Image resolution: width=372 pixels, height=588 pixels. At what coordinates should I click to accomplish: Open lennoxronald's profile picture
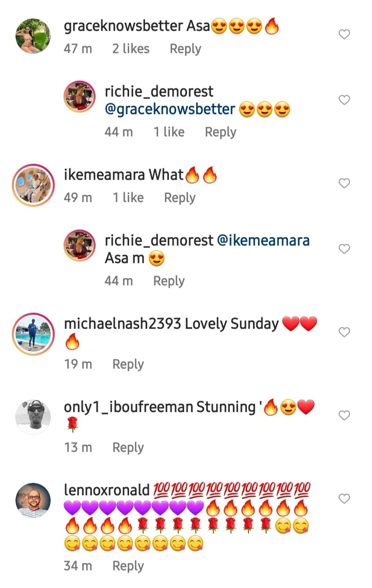click(33, 500)
